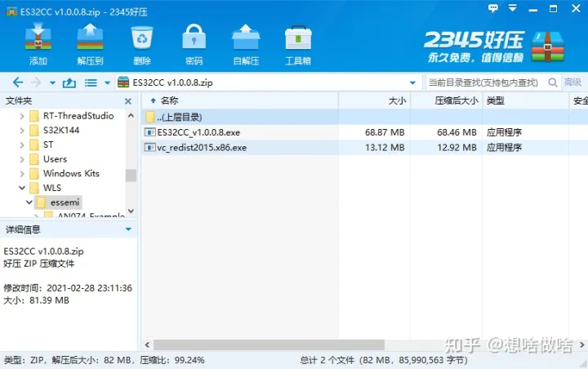Click folder tree scroll up arrow
The image size is (588, 369).
click(131, 116)
